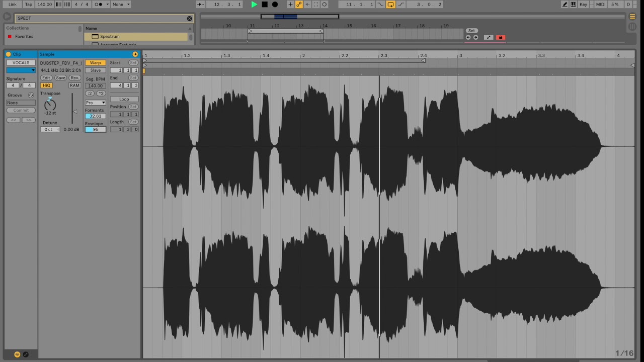644x362 pixels.
Task: Open the blue clip color dropdown
Action: point(21,70)
